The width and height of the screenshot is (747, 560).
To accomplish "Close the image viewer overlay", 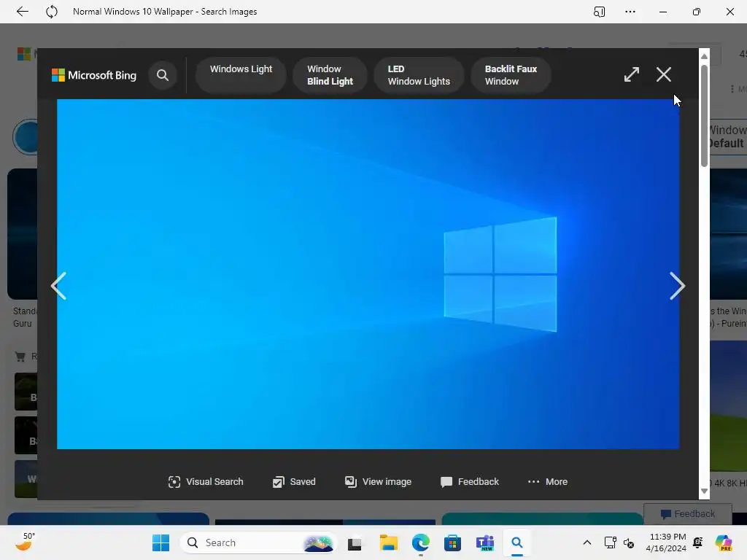I will (664, 74).
